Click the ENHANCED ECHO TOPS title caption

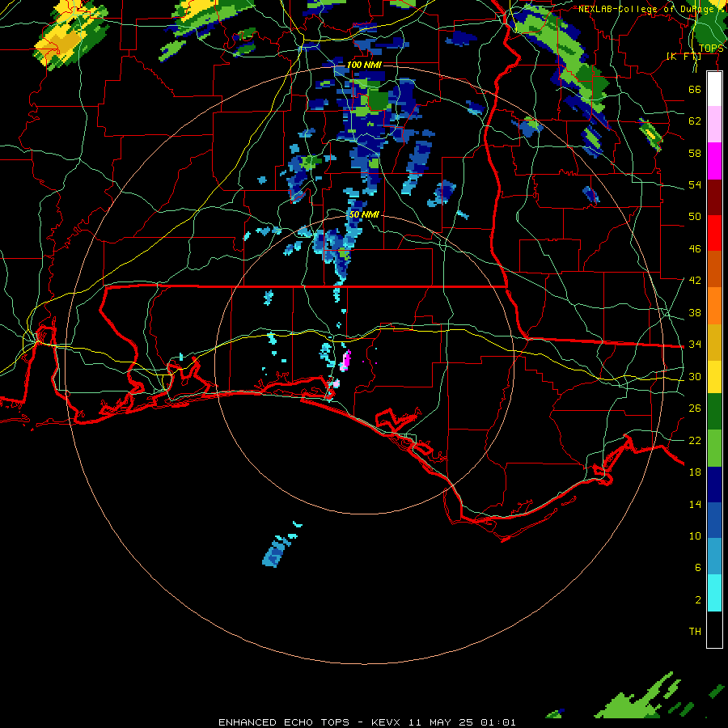366,722
